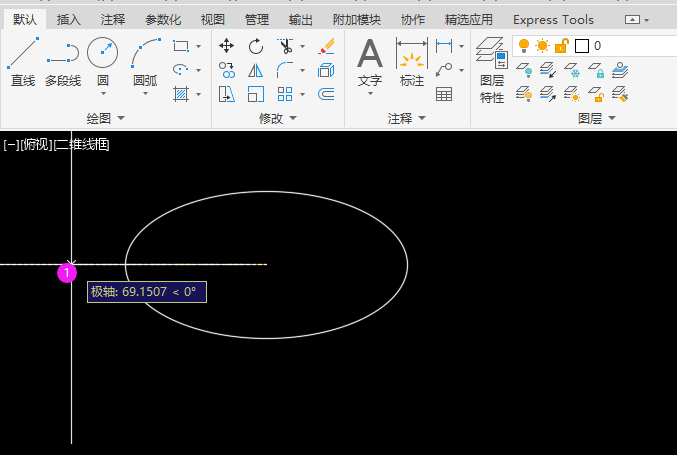Expand the 圆弧 (Arc) options arrow

click(x=146, y=94)
